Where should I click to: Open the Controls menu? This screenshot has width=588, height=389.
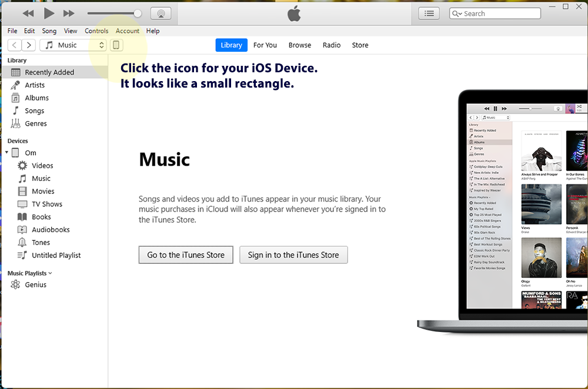point(96,31)
